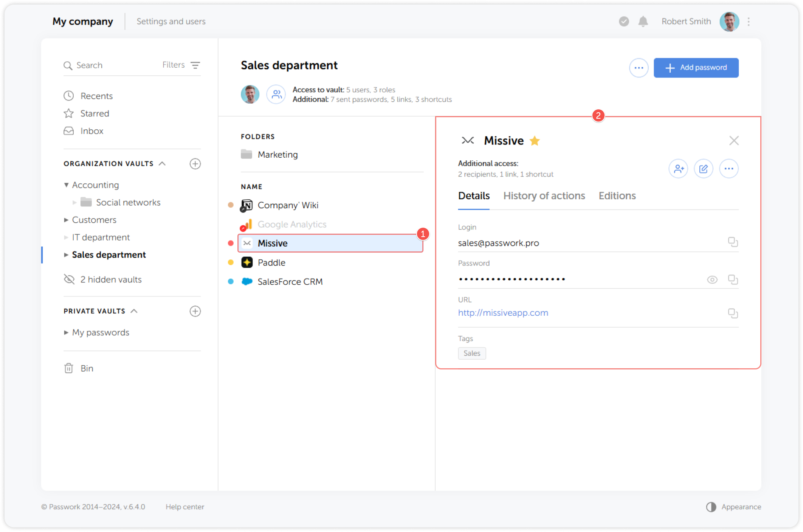This screenshot has height=532, width=803.
Task: Click the Add password button
Action: tap(696, 68)
